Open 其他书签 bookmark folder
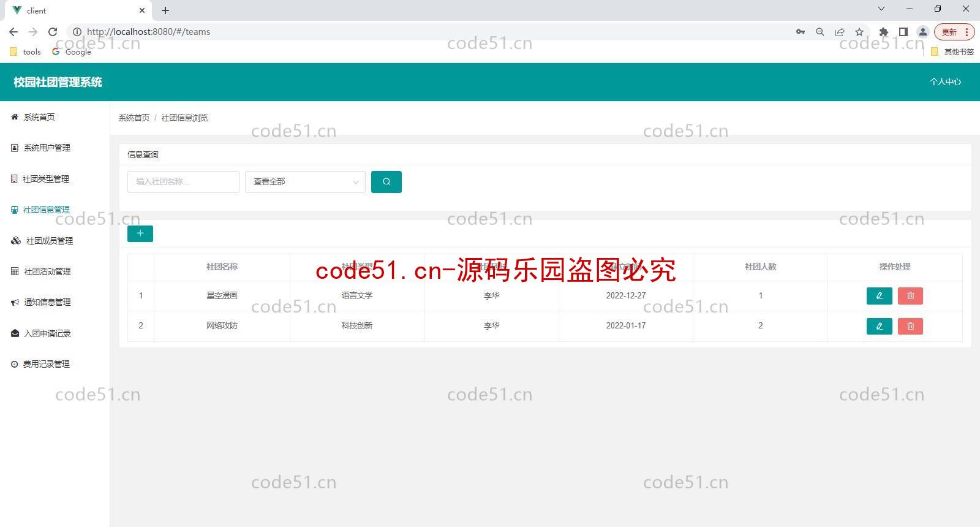The image size is (980, 527). (952, 52)
